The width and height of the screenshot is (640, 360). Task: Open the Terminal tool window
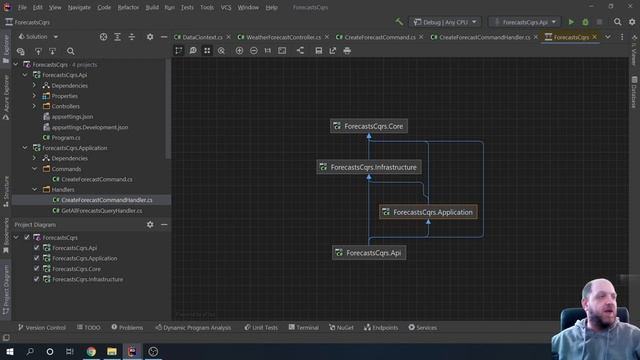303,327
